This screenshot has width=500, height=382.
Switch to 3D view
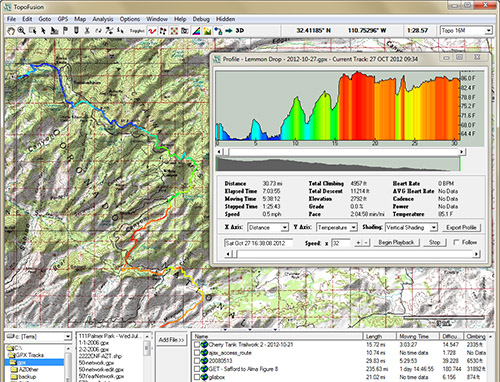pyautogui.click(x=240, y=30)
